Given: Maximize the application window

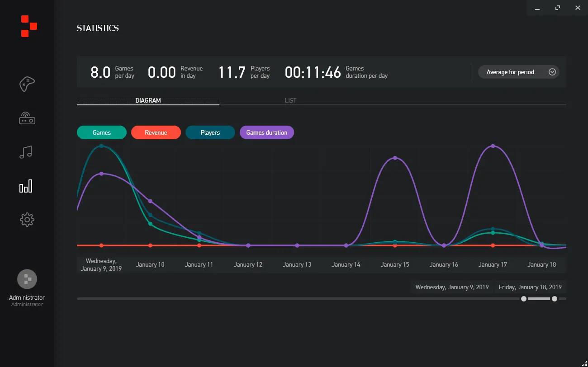Looking at the screenshot, I should (x=558, y=8).
